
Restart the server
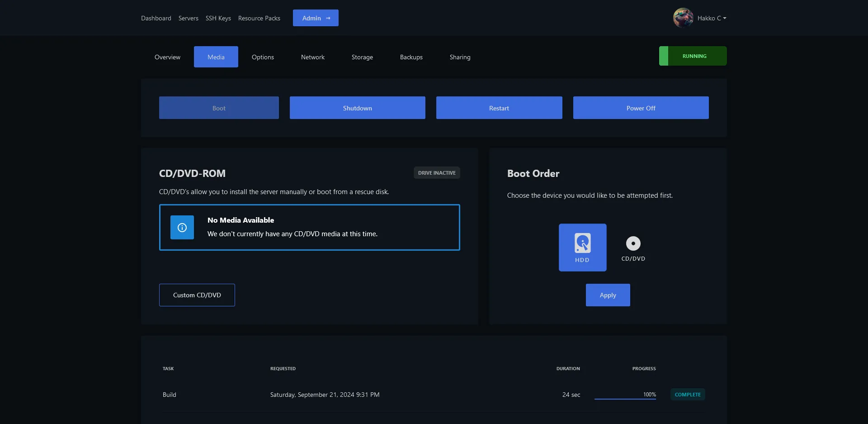coord(499,108)
